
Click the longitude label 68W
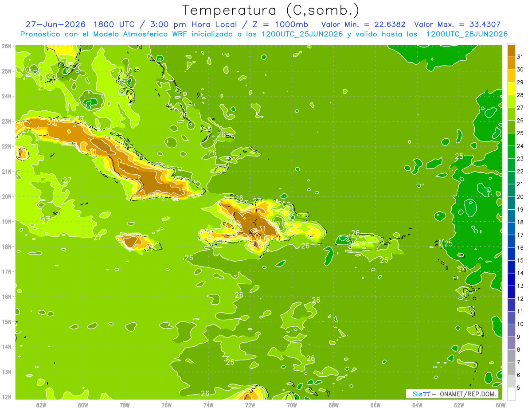click(x=333, y=405)
